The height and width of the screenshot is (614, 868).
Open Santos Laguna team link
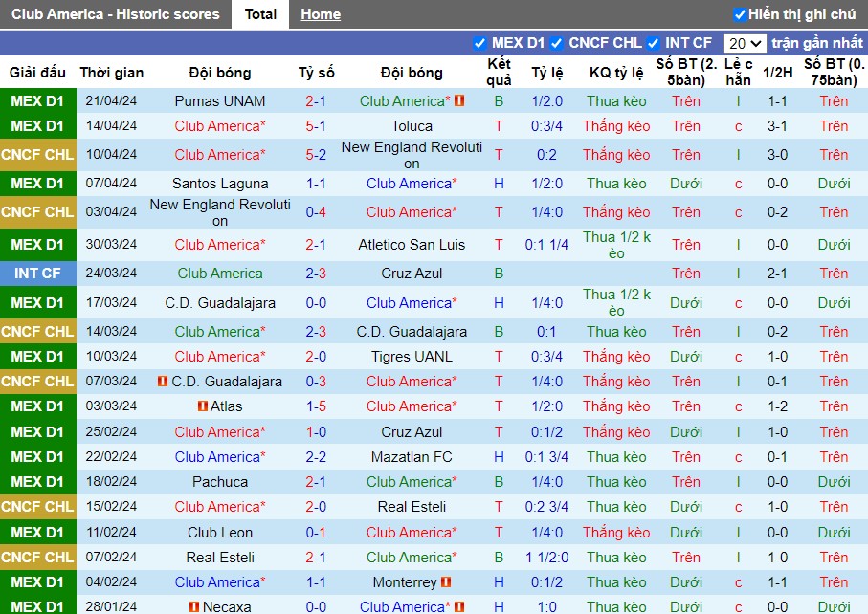pyautogui.click(x=220, y=184)
